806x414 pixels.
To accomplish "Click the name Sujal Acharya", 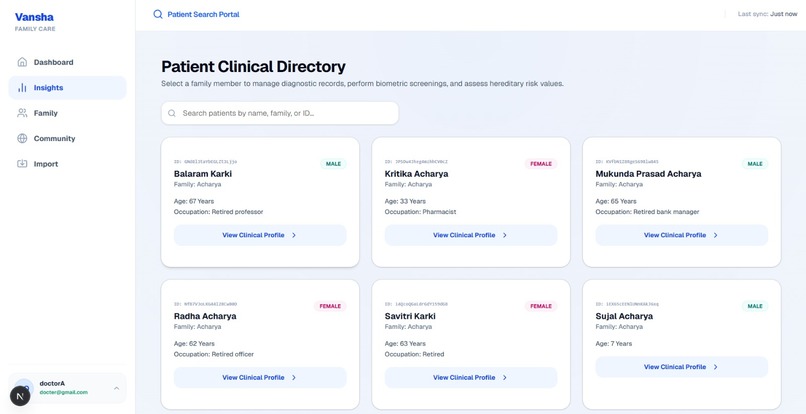I will [624, 316].
